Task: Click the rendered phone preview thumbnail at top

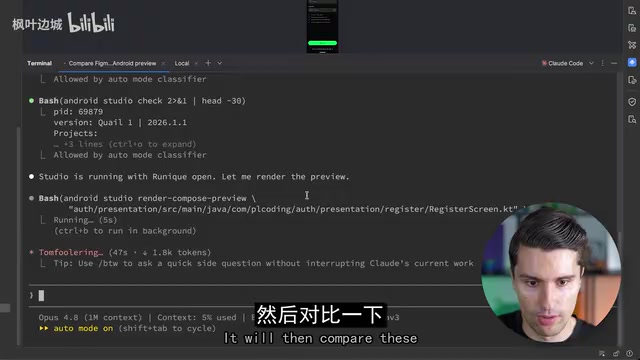Action: click(x=322, y=27)
